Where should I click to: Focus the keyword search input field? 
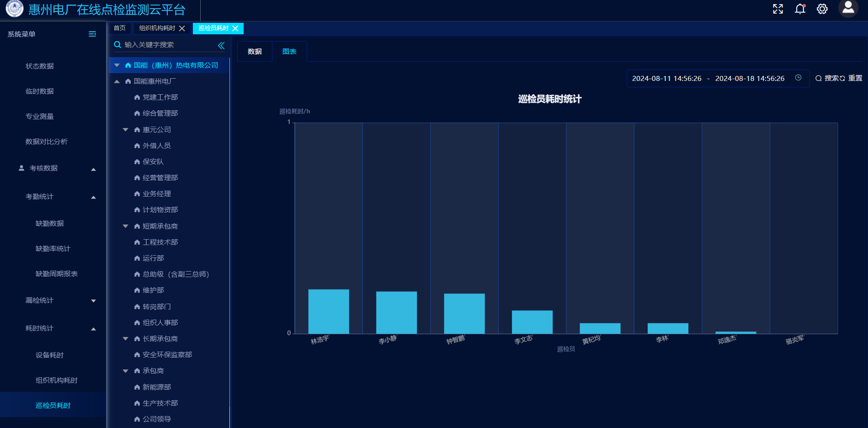169,45
